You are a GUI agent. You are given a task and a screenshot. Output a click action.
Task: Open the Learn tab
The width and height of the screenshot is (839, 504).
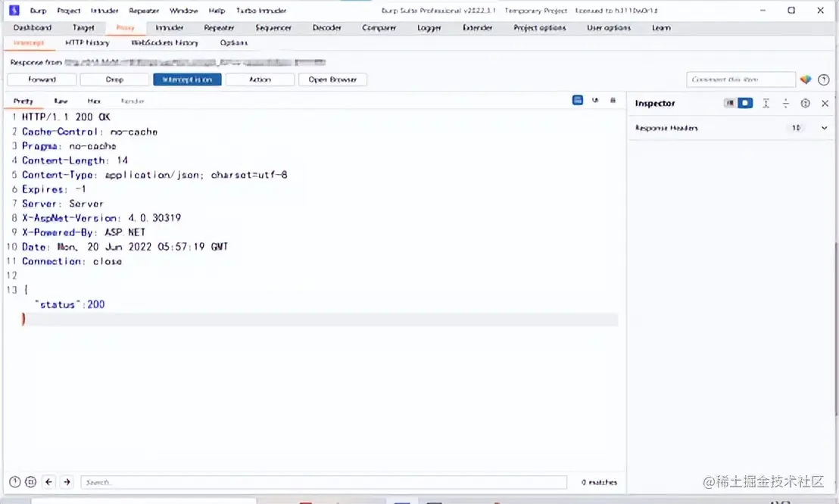[661, 28]
